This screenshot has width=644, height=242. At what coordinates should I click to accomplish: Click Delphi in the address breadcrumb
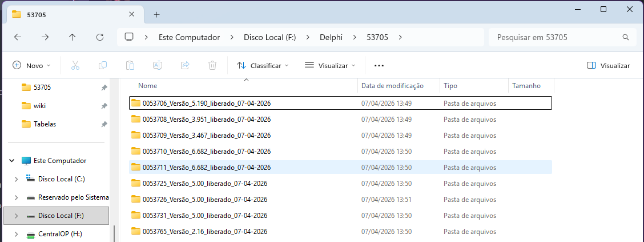pyautogui.click(x=315, y=37)
